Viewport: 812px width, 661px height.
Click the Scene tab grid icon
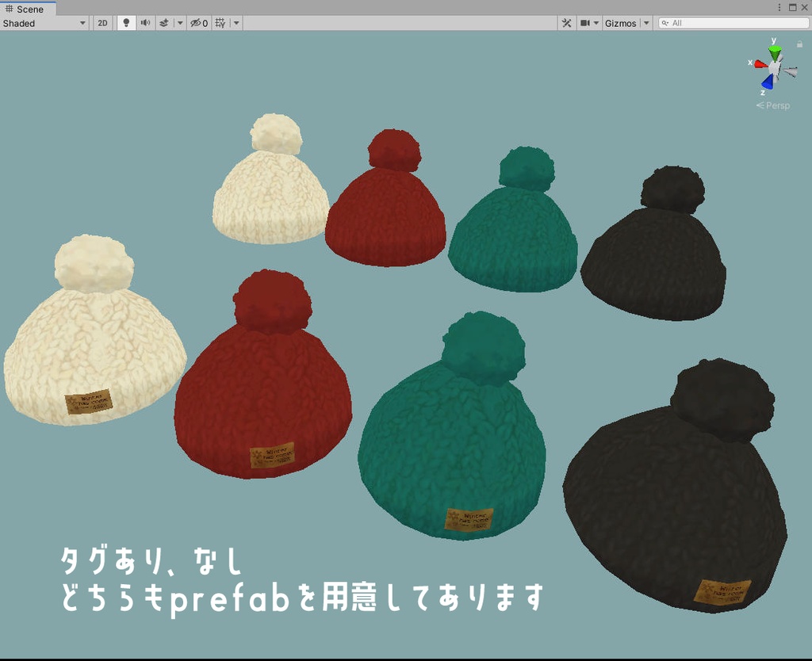(x=9, y=9)
